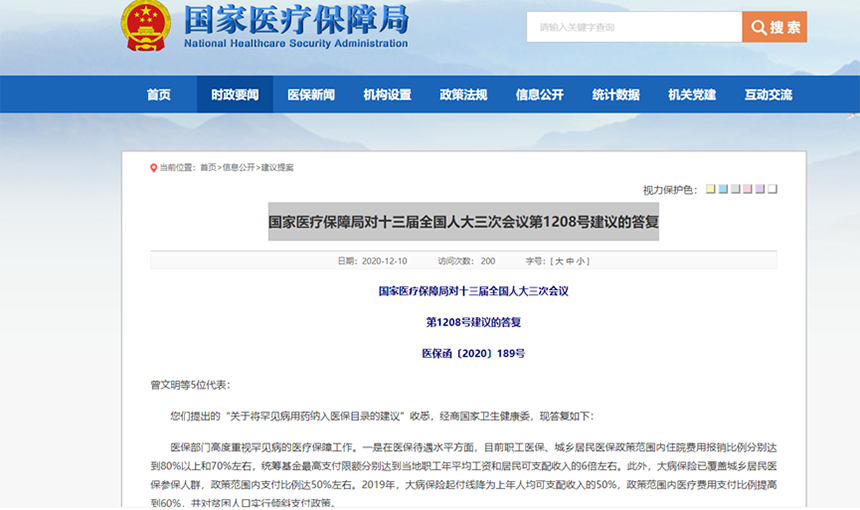Click the National Healthcare Security Administration title

pyautogui.click(x=296, y=43)
